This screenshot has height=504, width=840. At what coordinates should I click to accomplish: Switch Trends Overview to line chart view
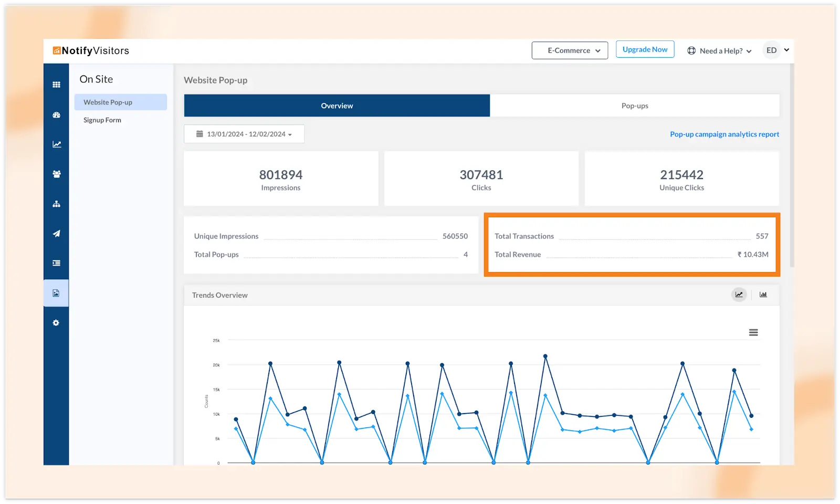tap(739, 295)
